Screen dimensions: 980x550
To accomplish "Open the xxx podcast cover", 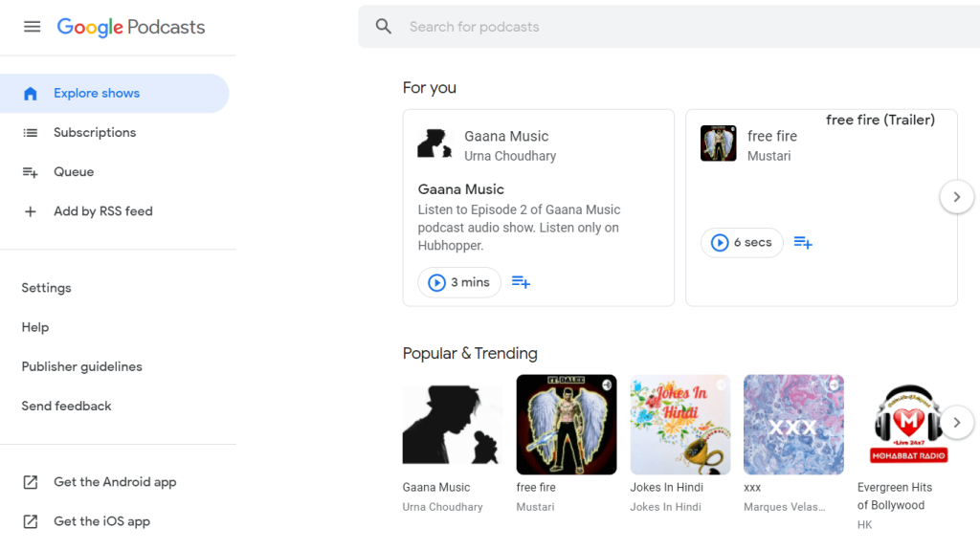I will coord(793,425).
